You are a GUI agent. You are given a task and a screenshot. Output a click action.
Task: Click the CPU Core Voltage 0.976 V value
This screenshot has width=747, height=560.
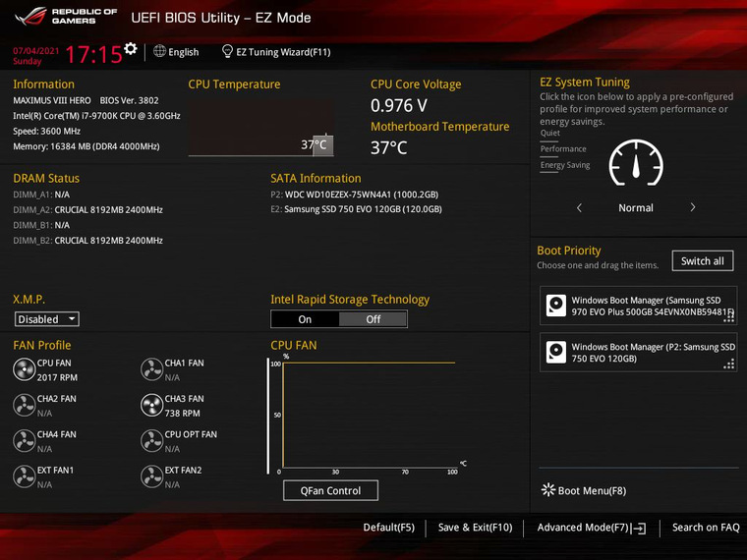[399, 105]
